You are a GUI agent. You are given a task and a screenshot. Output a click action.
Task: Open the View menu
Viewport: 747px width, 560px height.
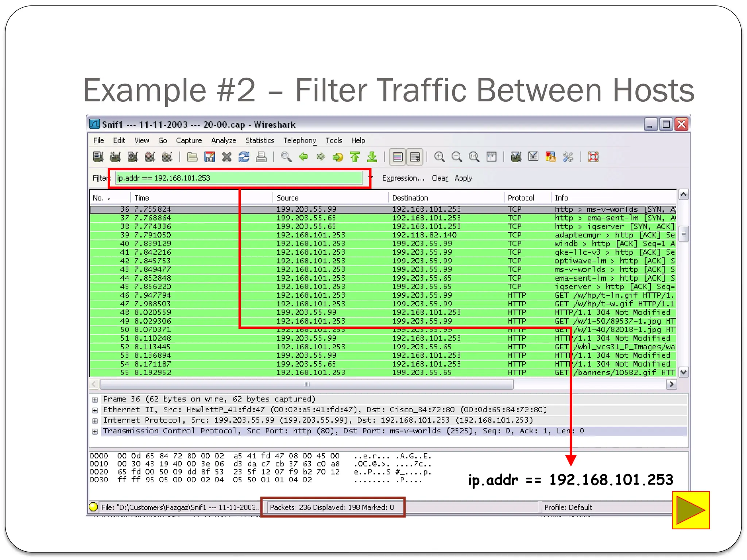(142, 140)
